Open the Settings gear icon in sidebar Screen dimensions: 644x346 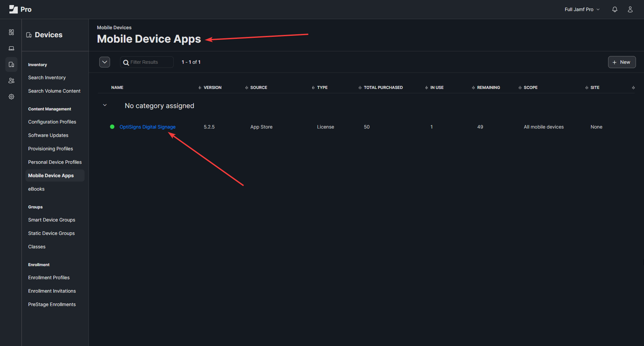(11, 97)
